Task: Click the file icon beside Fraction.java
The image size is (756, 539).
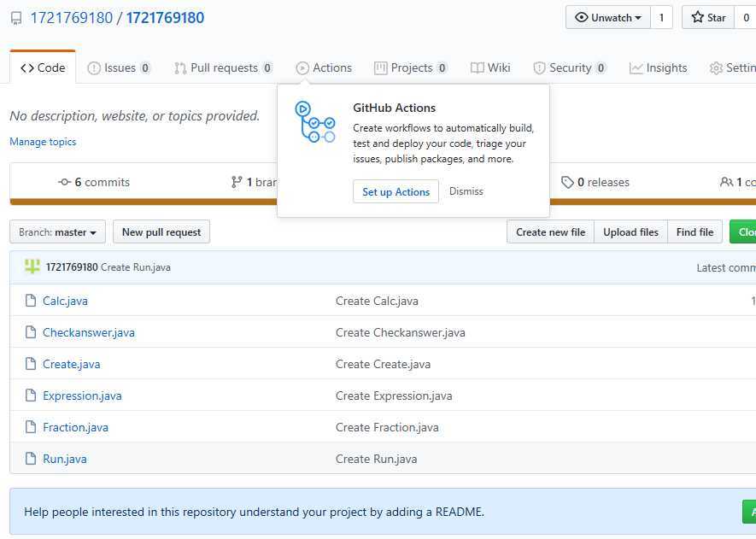Action: (x=30, y=427)
